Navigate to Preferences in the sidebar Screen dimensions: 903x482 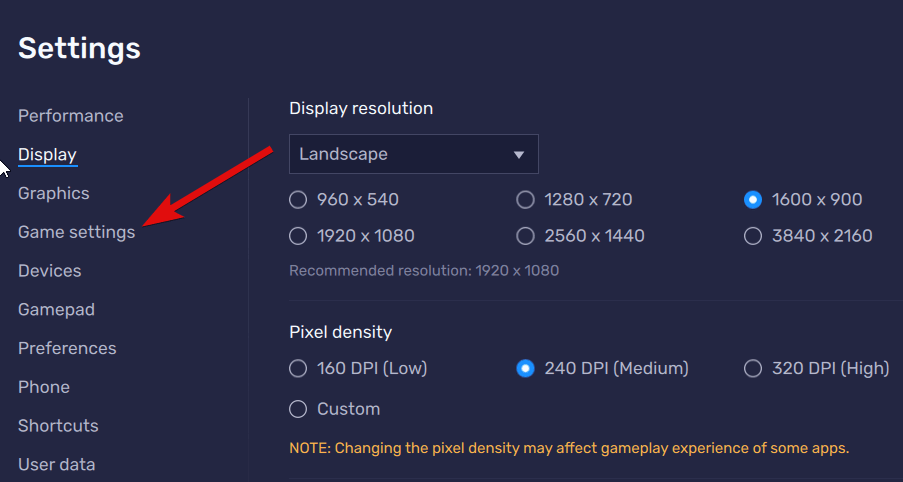click(x=67, y=348)
